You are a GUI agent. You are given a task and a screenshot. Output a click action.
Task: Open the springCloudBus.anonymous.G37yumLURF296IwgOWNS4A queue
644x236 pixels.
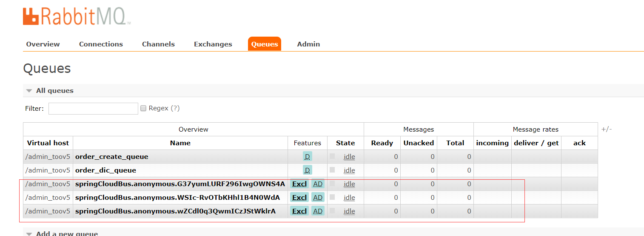coord(180,184)
